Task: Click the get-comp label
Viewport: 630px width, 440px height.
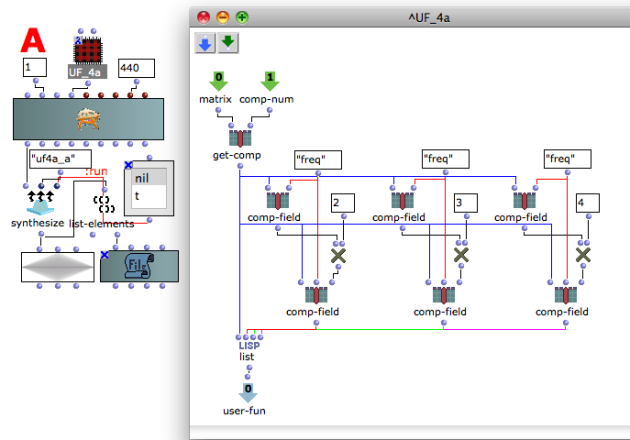Action: [x=237, y=155]
